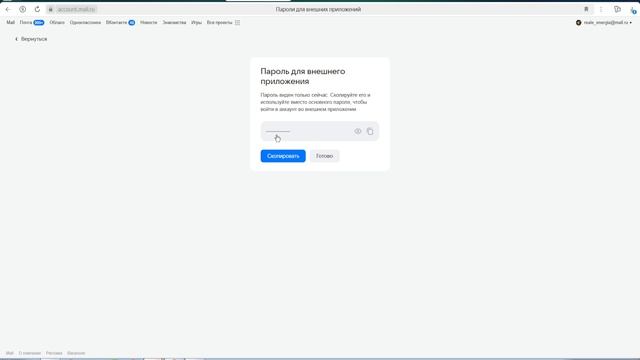
Task: Bookmark this page with the bookmark icon
Action: coord(586,9)
